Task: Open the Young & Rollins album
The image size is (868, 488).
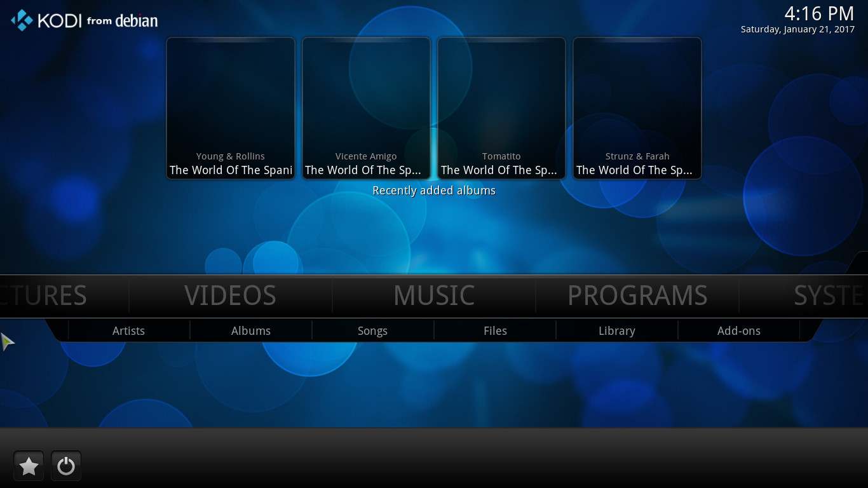Action: click(x=231, y=108)
